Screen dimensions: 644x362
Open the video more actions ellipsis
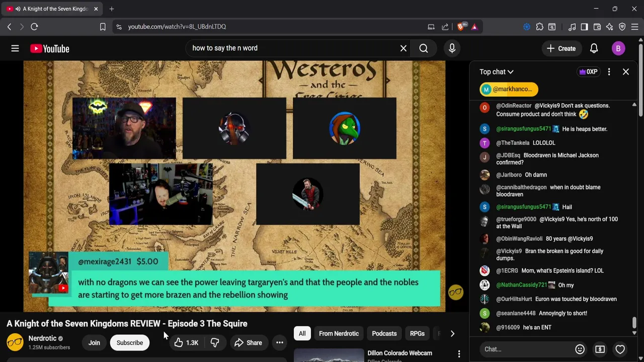[280, 343]
